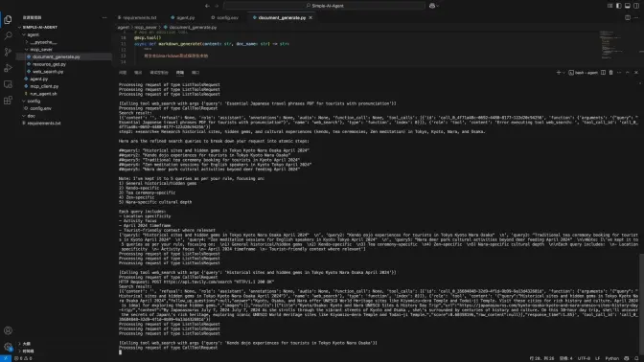Open resource_get.py in Explorer

coord(49,64)
